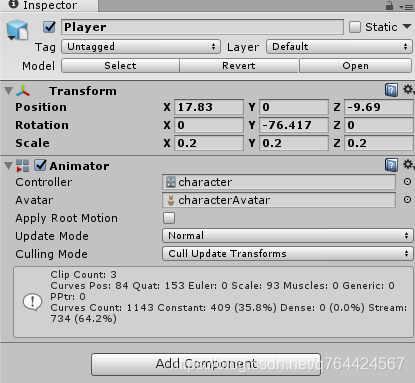Screen dimensions: 415x383
Task: Click the info bubble warning icon
Action: coord(32,302)
